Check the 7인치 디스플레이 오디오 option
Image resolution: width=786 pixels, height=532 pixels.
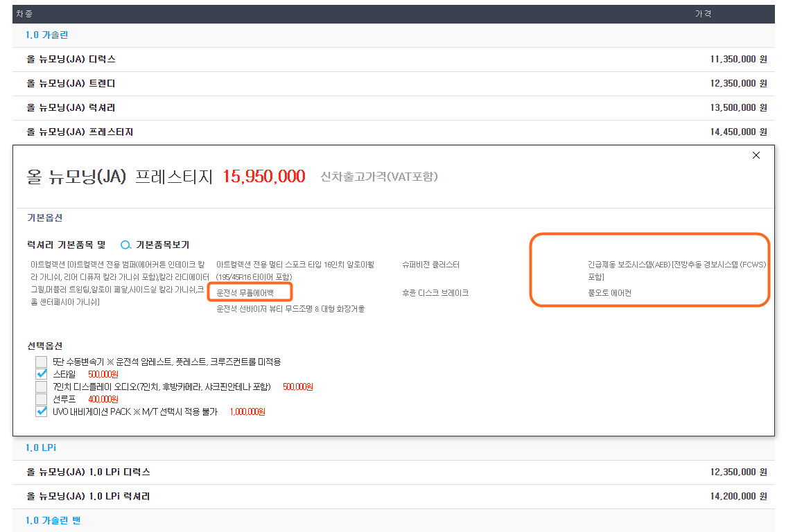(x=42, y=387)
